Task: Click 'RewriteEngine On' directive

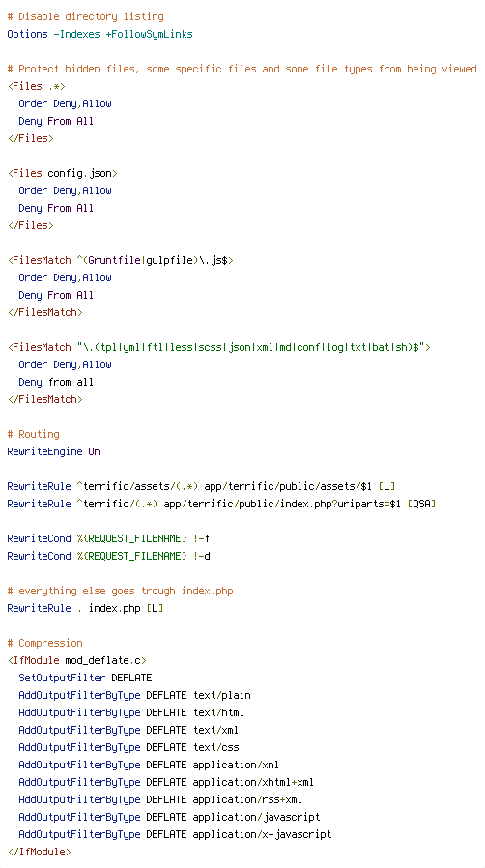Action: tap(54, 451)
